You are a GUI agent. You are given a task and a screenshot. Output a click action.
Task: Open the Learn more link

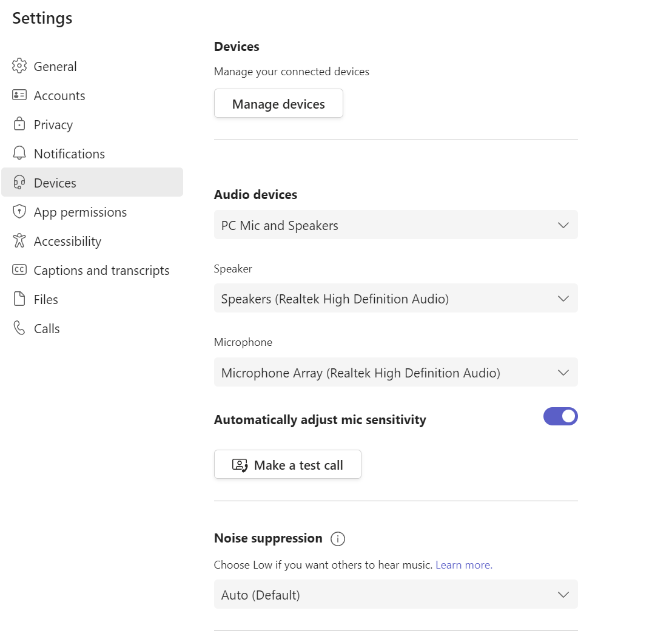coord(464,565)
